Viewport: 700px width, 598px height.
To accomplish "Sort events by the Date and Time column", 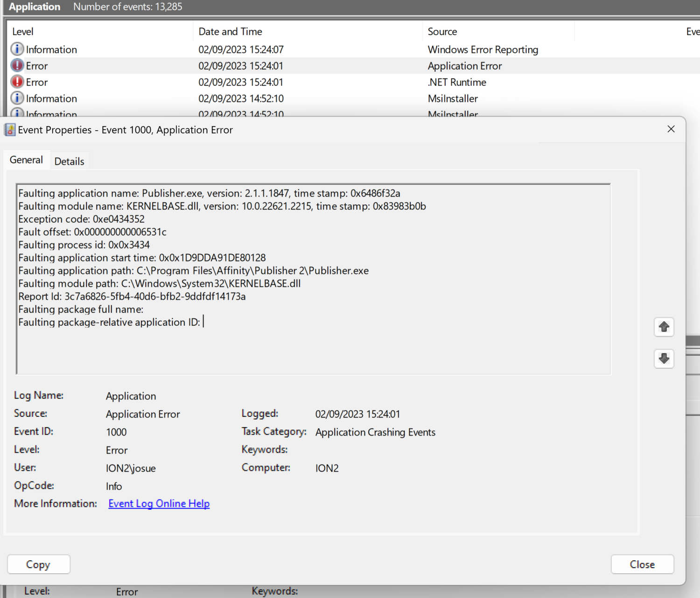I will (x=230, y=31).
